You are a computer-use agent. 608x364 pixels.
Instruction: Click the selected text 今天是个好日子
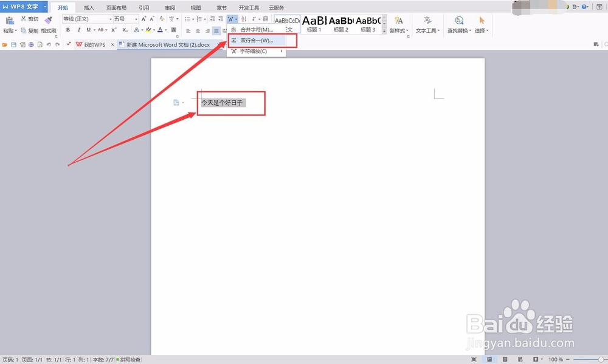point(222,103)
